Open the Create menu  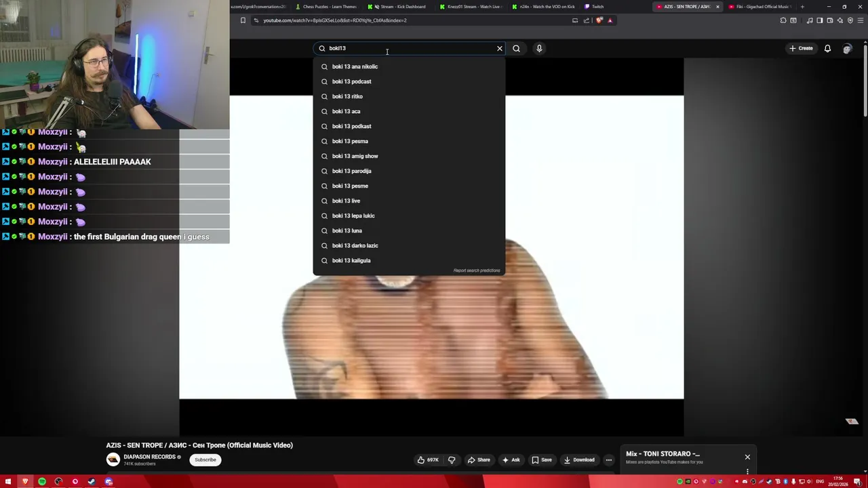tap(801, 48)
